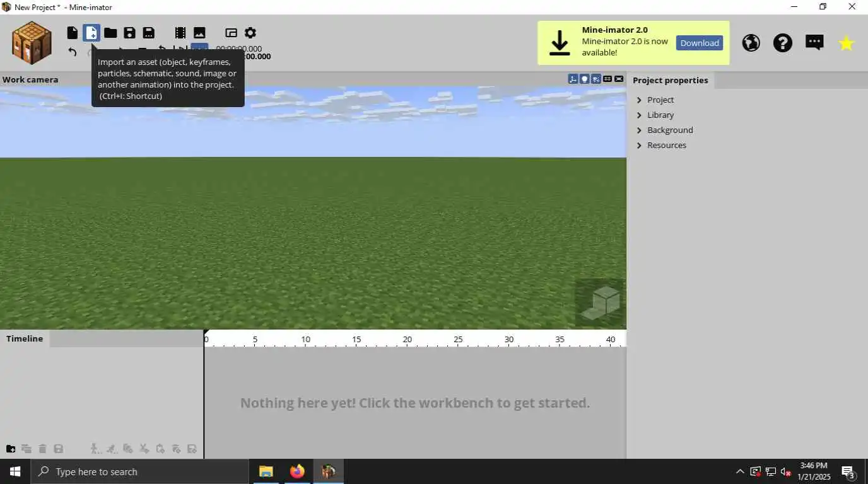Click the yellow star icon
Viewport: 868px width, 484px height.
point(847,43)
